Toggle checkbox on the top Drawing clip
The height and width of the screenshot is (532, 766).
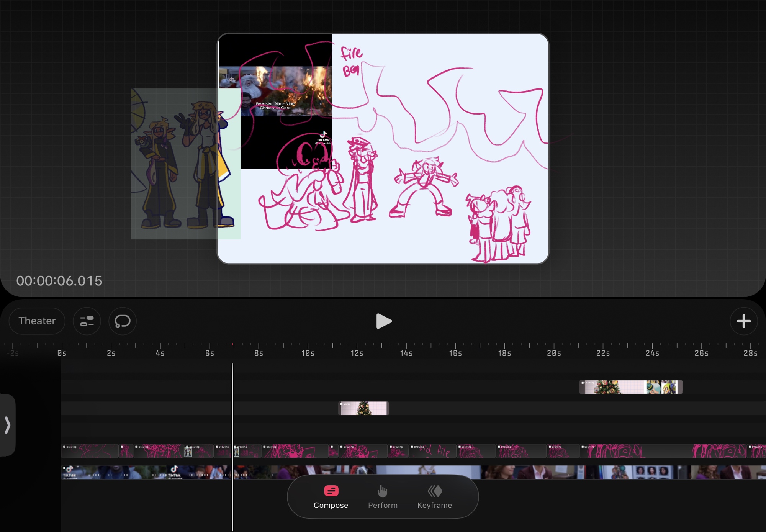pyautogui.click(x=583, y=383)
